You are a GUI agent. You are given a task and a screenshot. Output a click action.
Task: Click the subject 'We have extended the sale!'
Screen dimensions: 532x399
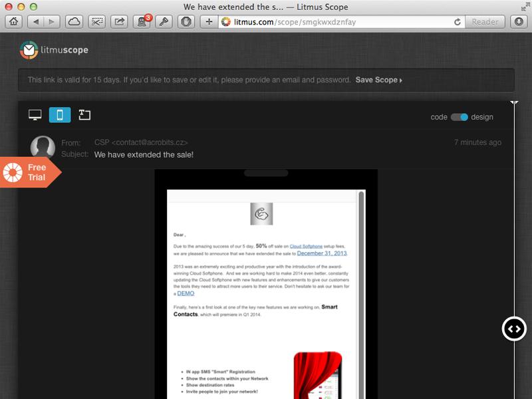click(x=144, y=155)
